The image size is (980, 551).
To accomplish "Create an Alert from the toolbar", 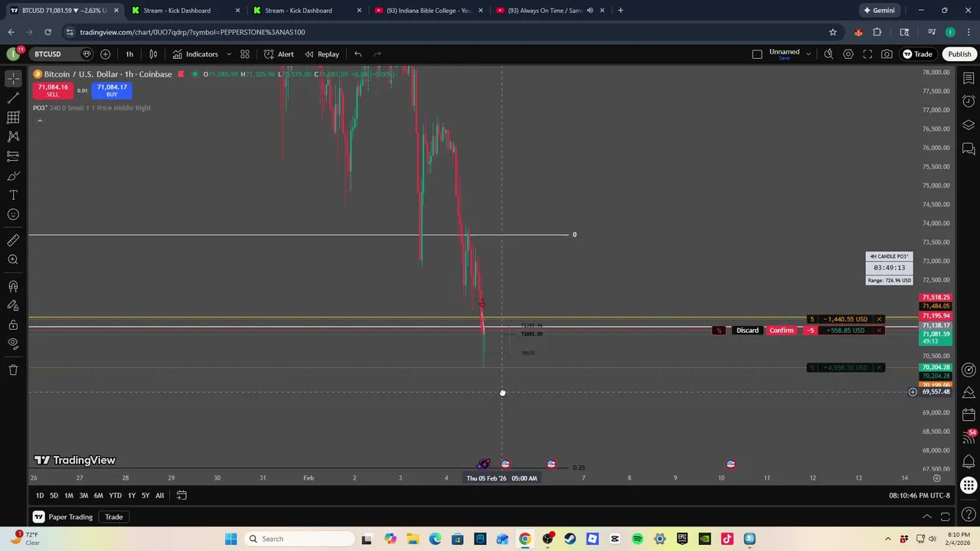I will click(x=279, y=54).
